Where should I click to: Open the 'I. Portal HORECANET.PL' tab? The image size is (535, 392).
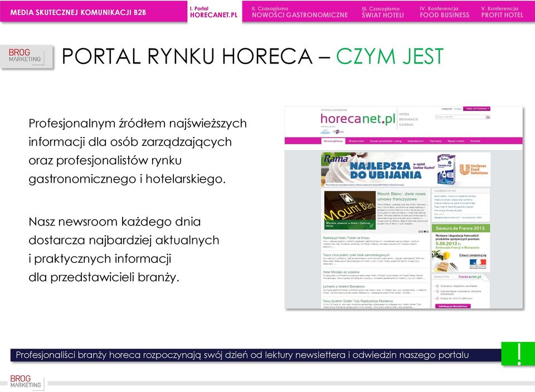[213, 12]
